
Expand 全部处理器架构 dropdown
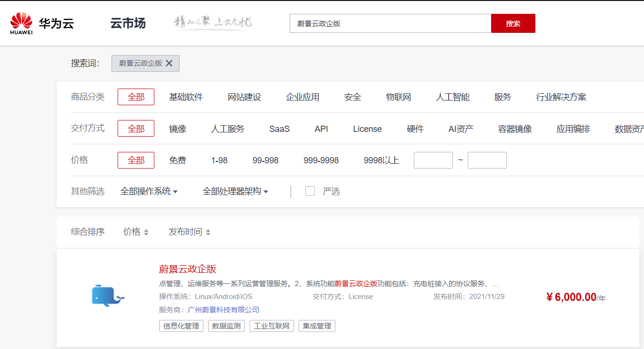[235, 191]
